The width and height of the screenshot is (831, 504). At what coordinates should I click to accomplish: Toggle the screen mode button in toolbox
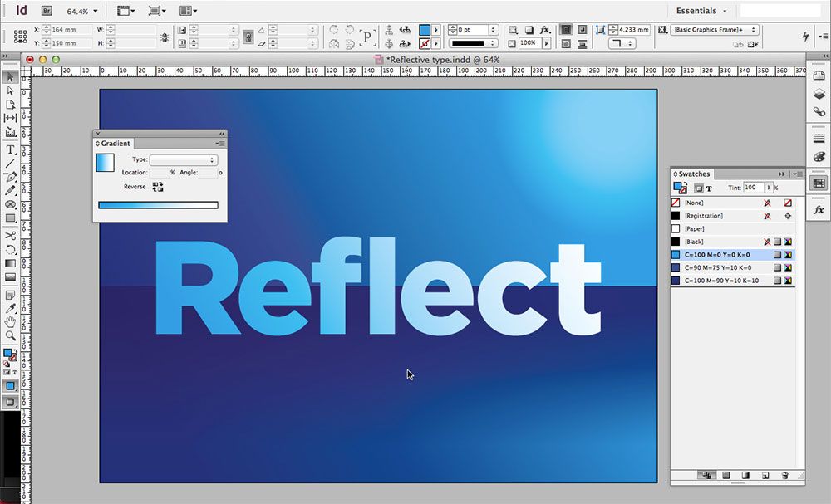click(10, 403)
